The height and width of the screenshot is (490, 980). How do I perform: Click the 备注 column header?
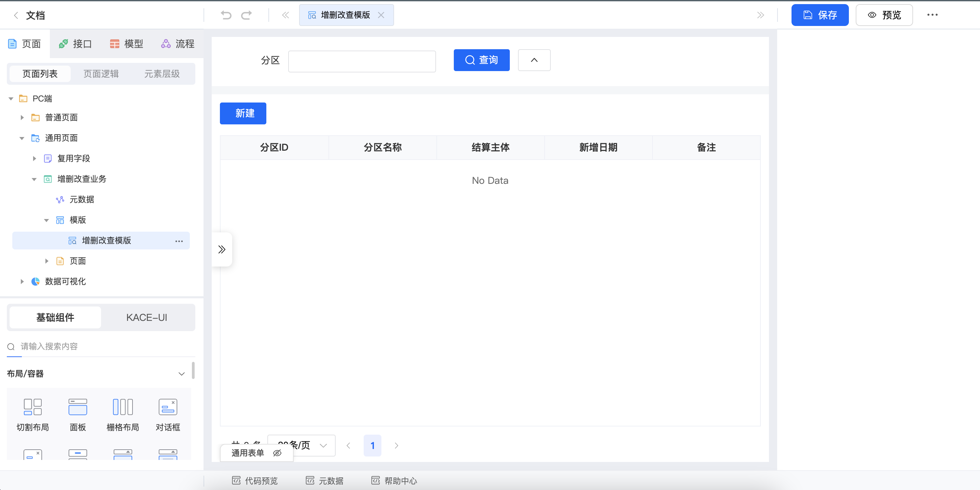pos(706,147)
